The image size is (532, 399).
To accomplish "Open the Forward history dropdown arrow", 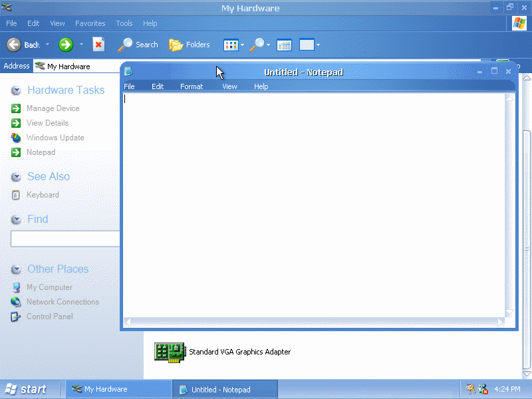I will (x=81, y=45).
